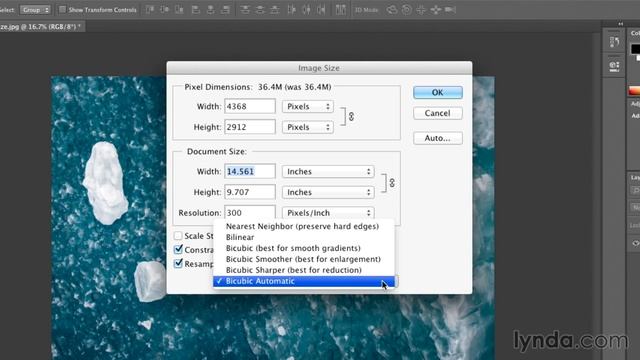640x360 pixels.
Task: Click pixel dimensions chain link icon
Action: (351, 117)
